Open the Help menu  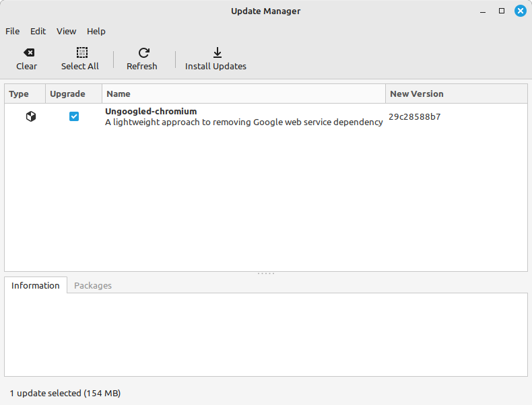[x=96, y=31]
